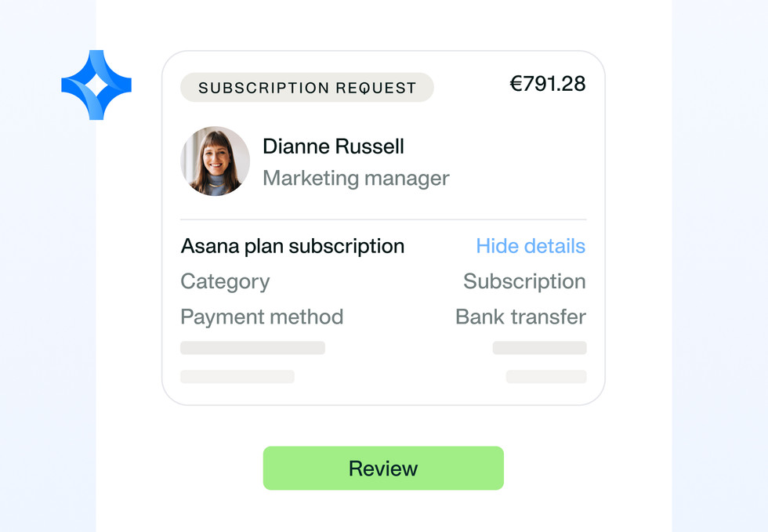Click Dianne Russell's profile photo
768x532 pixels.
216,161
